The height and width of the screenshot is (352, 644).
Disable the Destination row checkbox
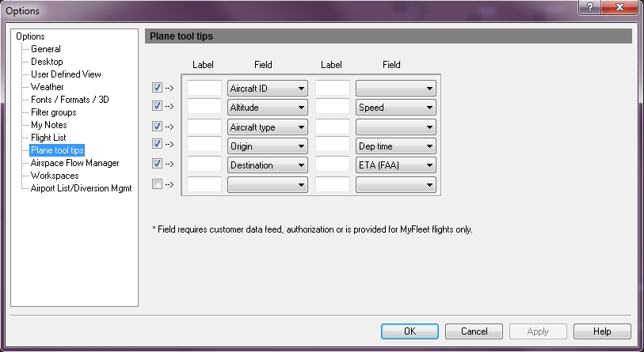[x=157, y=163]
